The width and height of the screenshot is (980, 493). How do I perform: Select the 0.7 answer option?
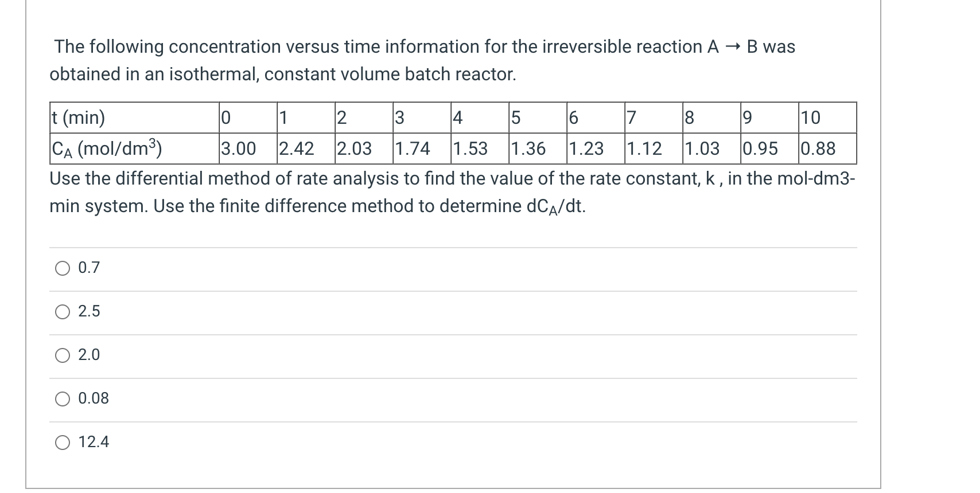[63, 267]
